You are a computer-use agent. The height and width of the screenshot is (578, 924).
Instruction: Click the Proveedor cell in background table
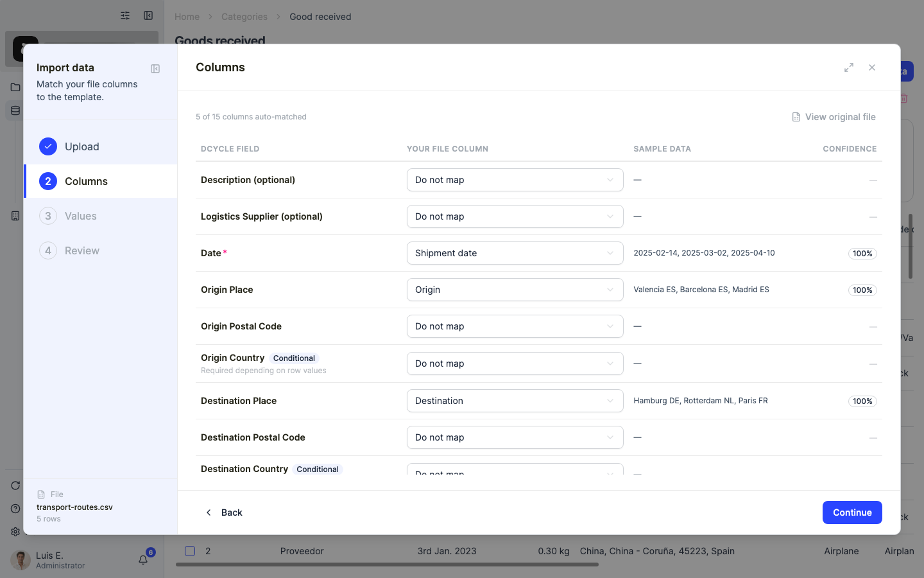tap(302, 551)
